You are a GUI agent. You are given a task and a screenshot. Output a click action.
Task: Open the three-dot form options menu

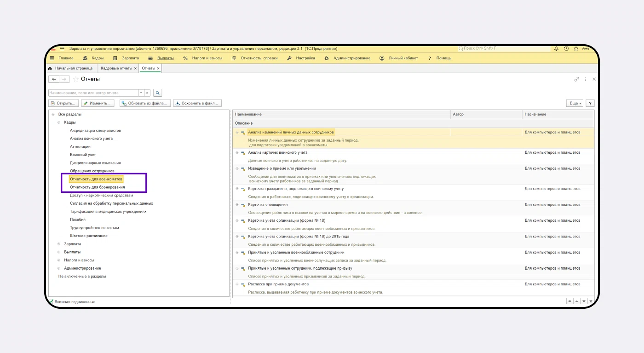tap(586, 79)
